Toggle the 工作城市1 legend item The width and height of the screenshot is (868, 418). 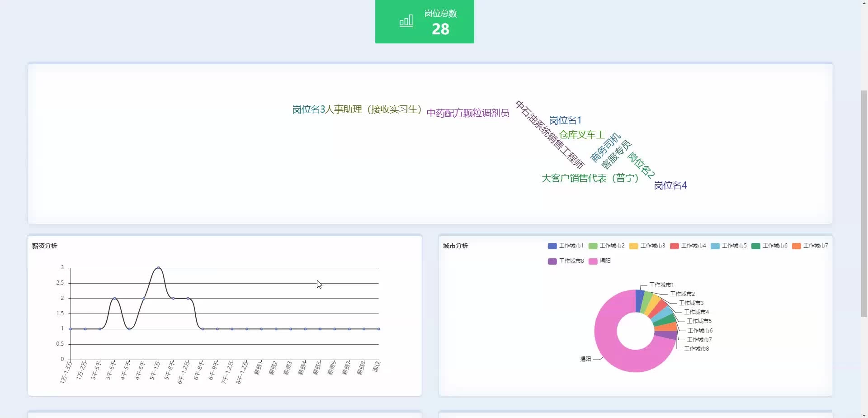(x=566, y=246)
